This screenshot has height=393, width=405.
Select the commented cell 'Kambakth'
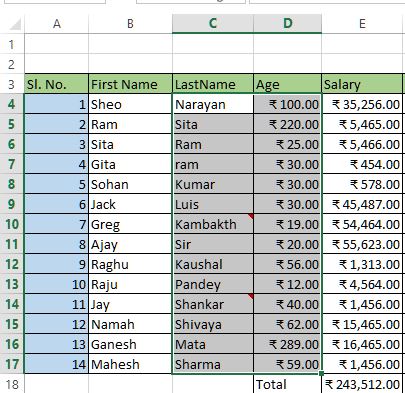pos(213,224)
